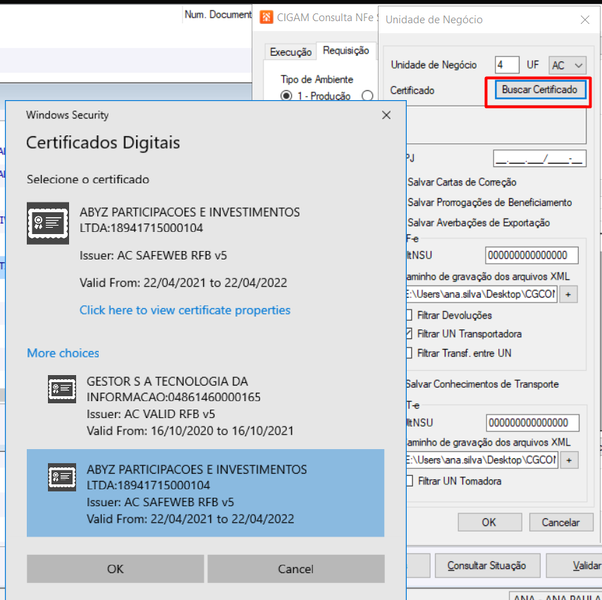Image resolution: width=602 pixels, height=600 pixels.
Task: Click the Unidade de Negócio number field
Action: tap(507, 64)
